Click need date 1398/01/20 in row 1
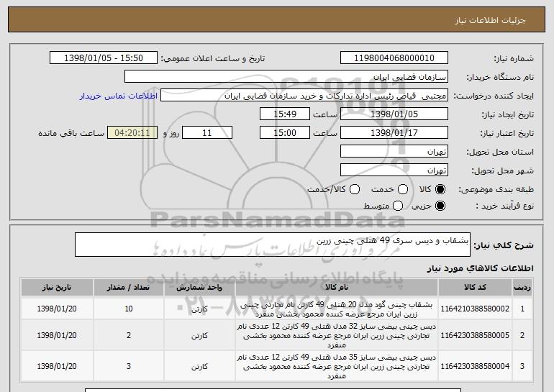 (x=57, y=309)
